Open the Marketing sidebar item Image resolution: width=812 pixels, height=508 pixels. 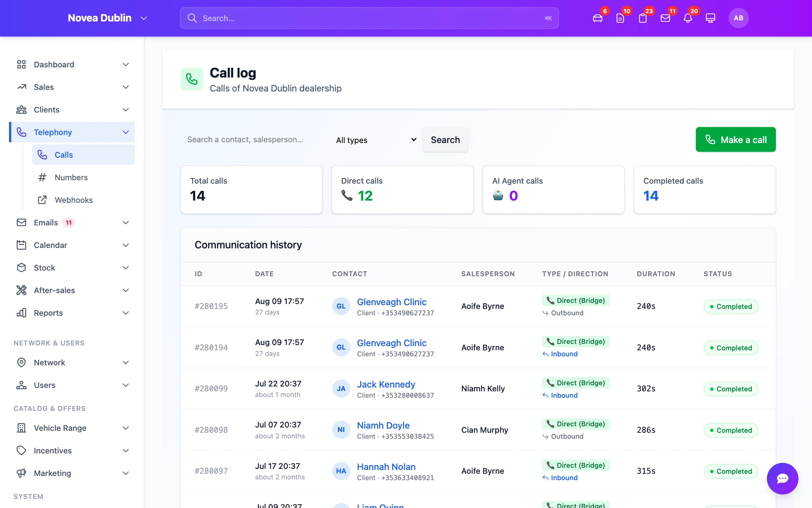click(x=72, y=473)
